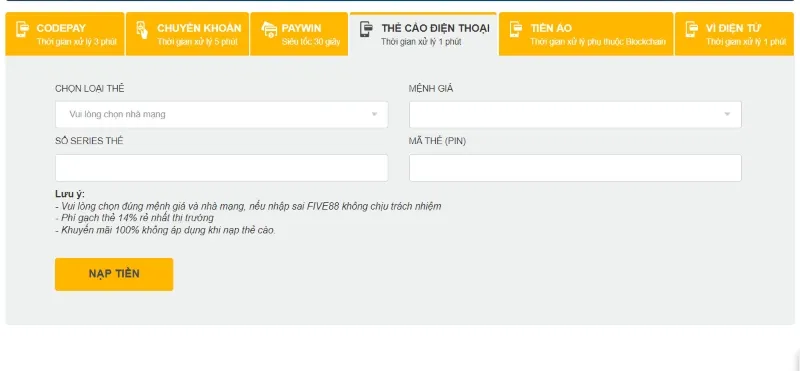Click the 'Lưu ý:' heading text
The image size is (800, 371).
(70, 194)
